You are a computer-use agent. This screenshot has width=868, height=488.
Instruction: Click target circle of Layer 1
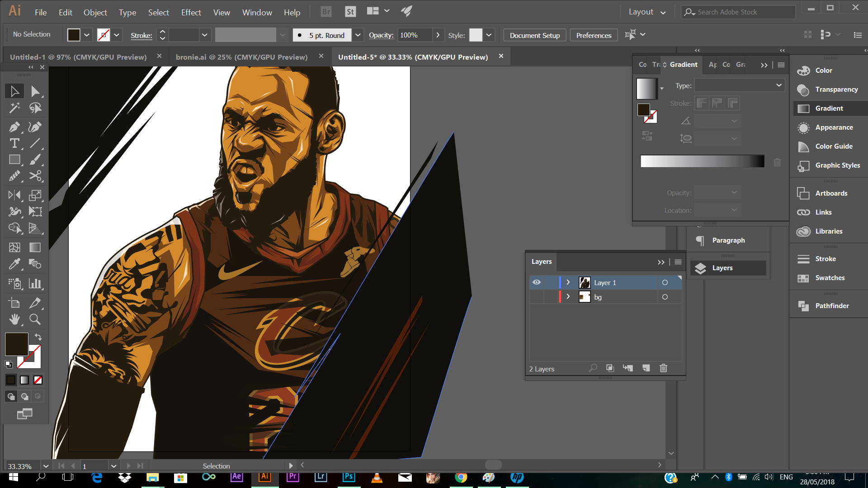[665, 282]
